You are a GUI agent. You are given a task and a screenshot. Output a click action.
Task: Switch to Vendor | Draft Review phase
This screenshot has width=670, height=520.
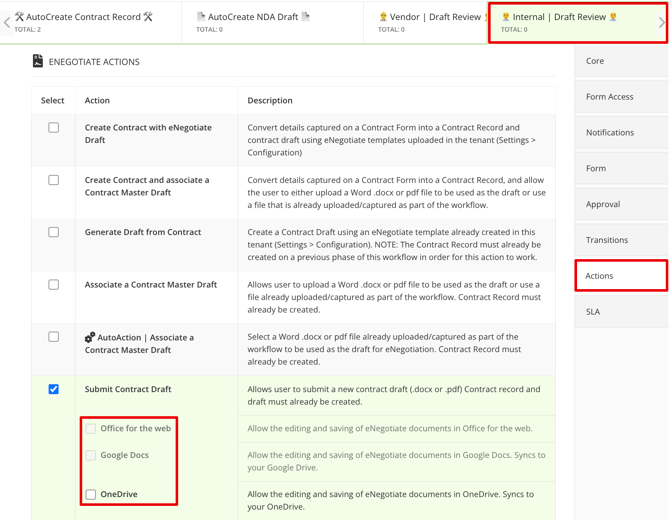point(426,22)
